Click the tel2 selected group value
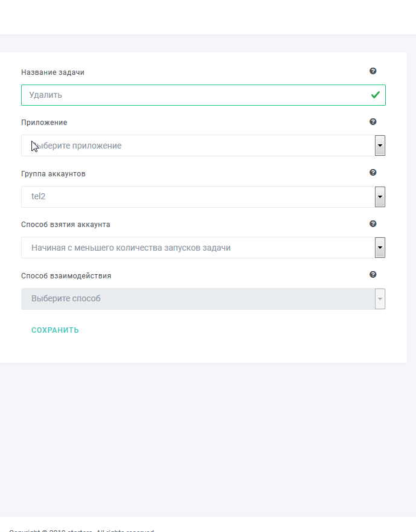This screenshot has height=532, width=416. tap(39, 196)
